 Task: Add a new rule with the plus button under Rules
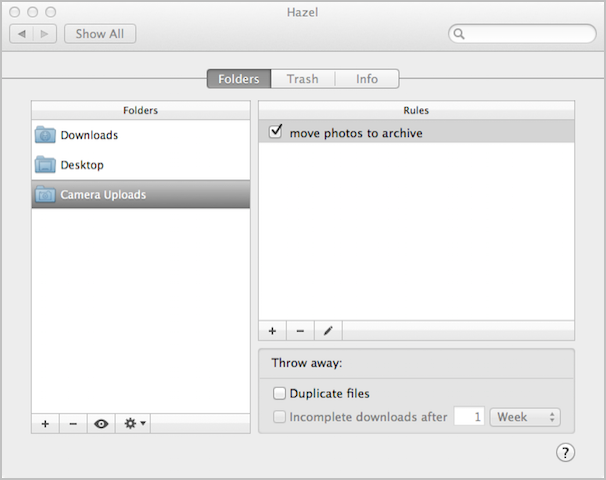(x=272, y=331)
